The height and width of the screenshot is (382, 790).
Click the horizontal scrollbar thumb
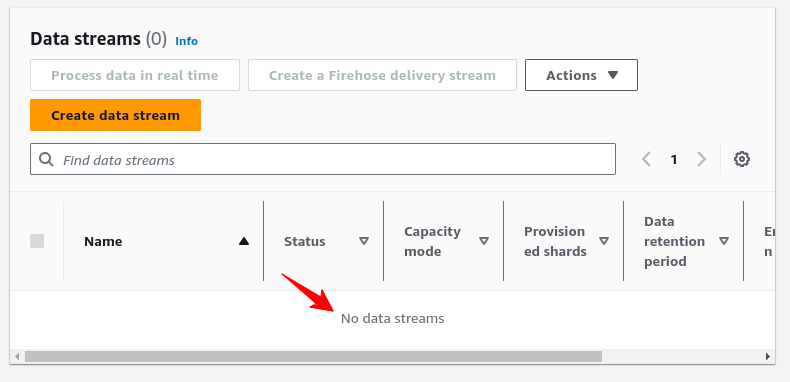313,357
